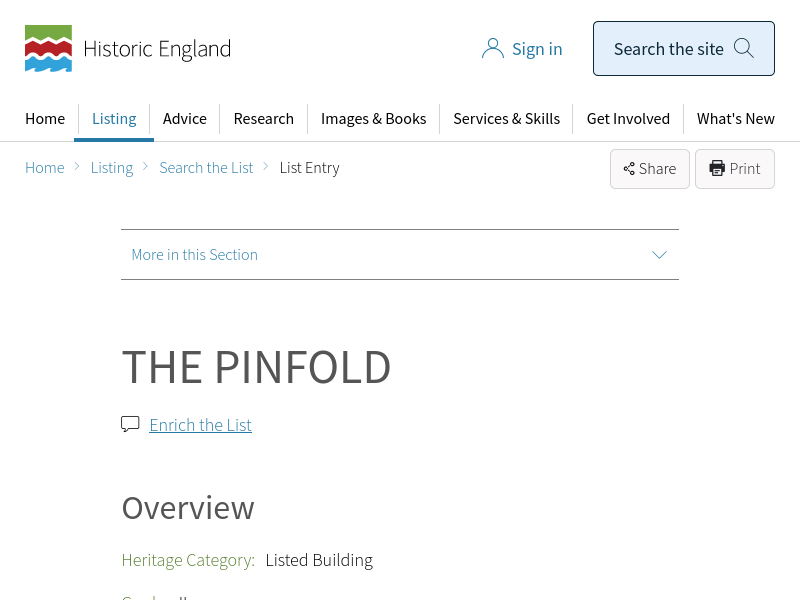Go to the Research section
This screenshot has height=600, width=800.
click(264, 118)
